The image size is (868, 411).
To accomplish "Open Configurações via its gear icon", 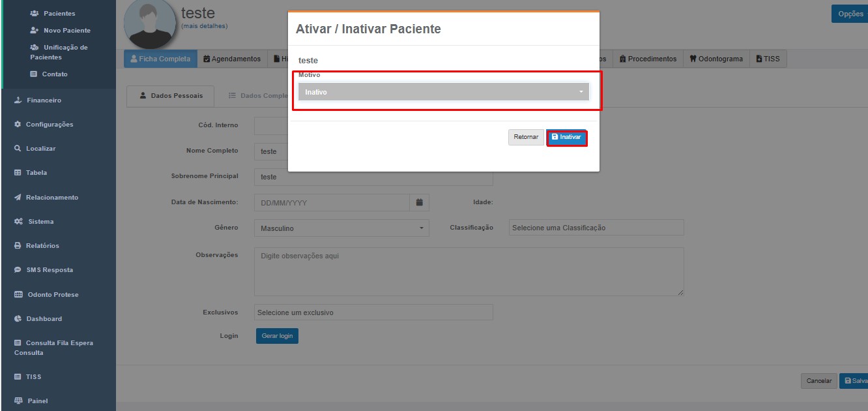I will (x=18, y=125).
